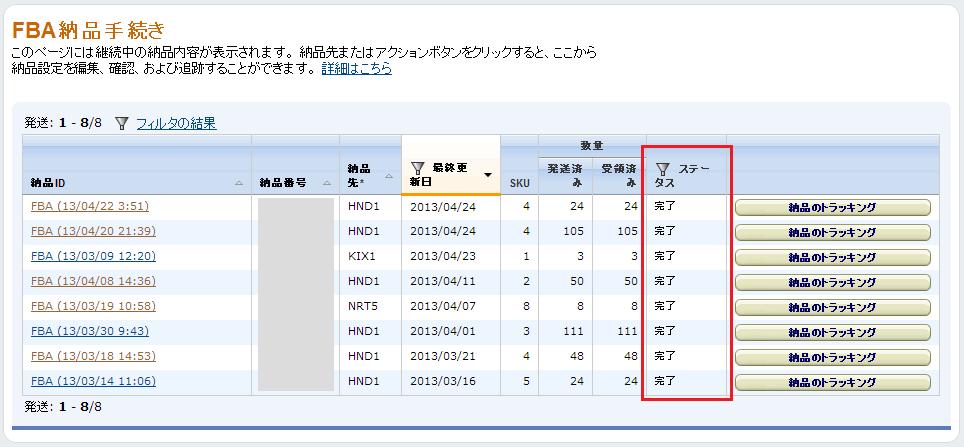Open shipment FBA (13/04/20 21:39)

93,232
